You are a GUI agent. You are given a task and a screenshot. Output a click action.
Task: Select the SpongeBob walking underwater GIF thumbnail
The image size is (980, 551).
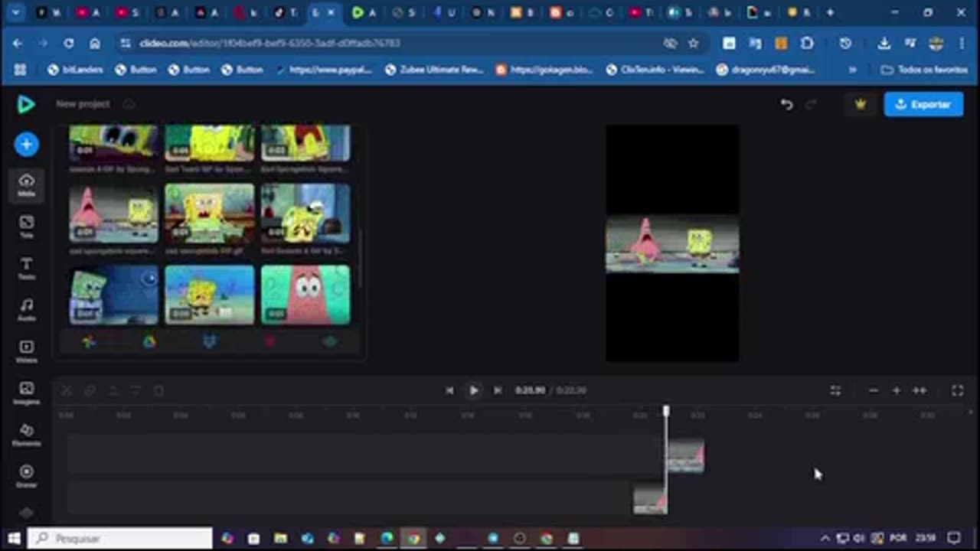point(209,295)
